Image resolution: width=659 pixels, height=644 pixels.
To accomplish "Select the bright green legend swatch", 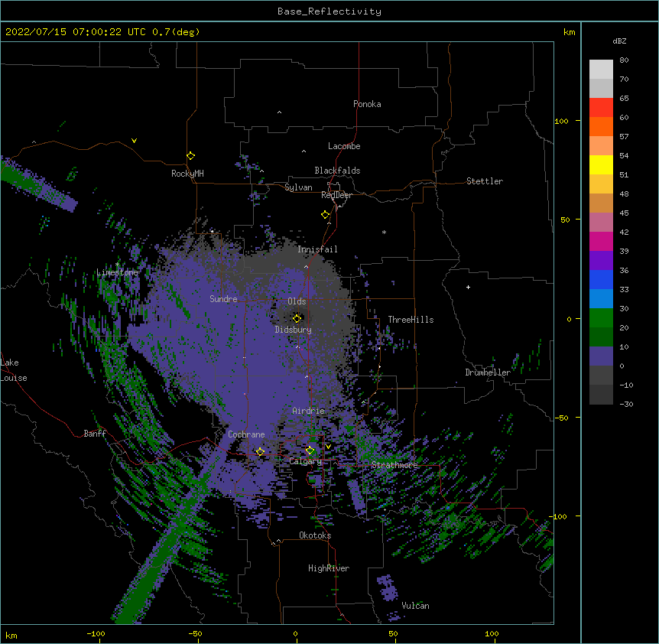I will pos(601,318).
